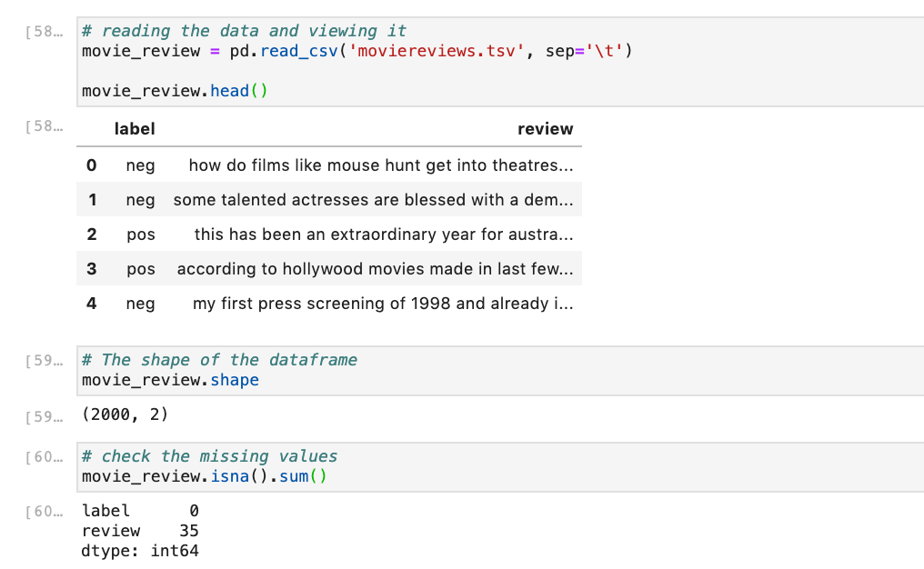Click the movie_review.head() code line
This screenshot has height=569, width=924.
[x=175, y=91]
